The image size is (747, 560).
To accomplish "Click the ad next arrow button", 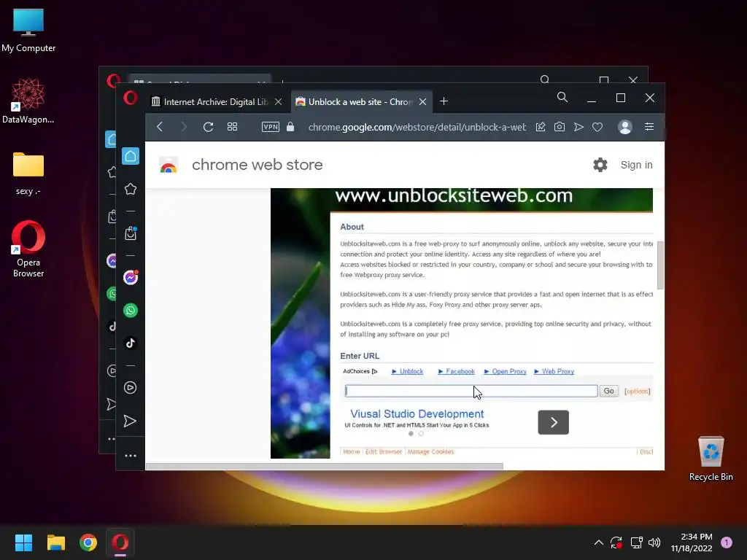I will (x=553, y=422).
